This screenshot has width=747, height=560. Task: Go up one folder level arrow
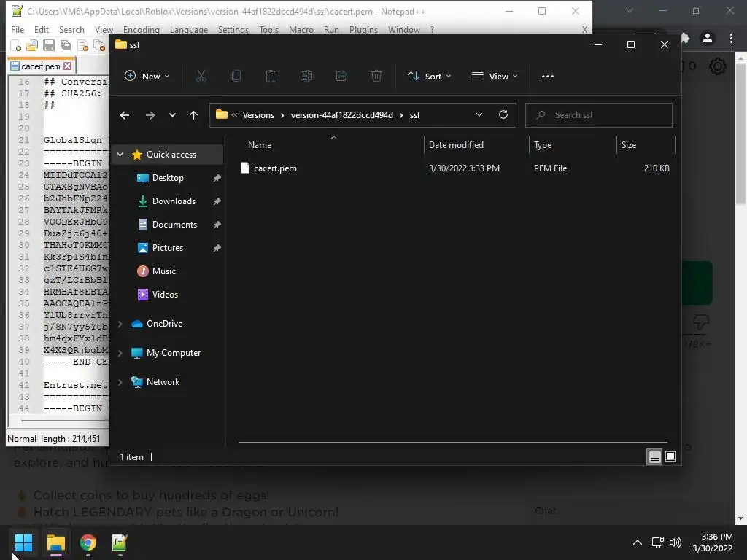[193, 115]
